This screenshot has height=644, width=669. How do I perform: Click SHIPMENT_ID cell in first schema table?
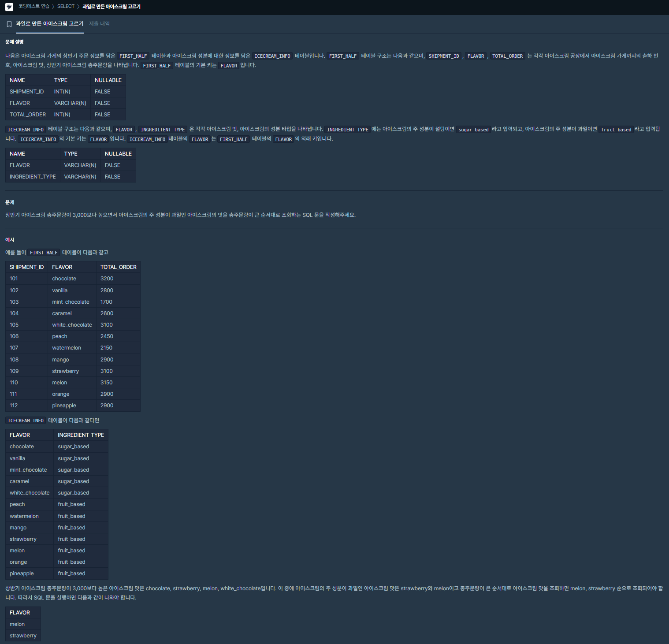coord(27,92)
